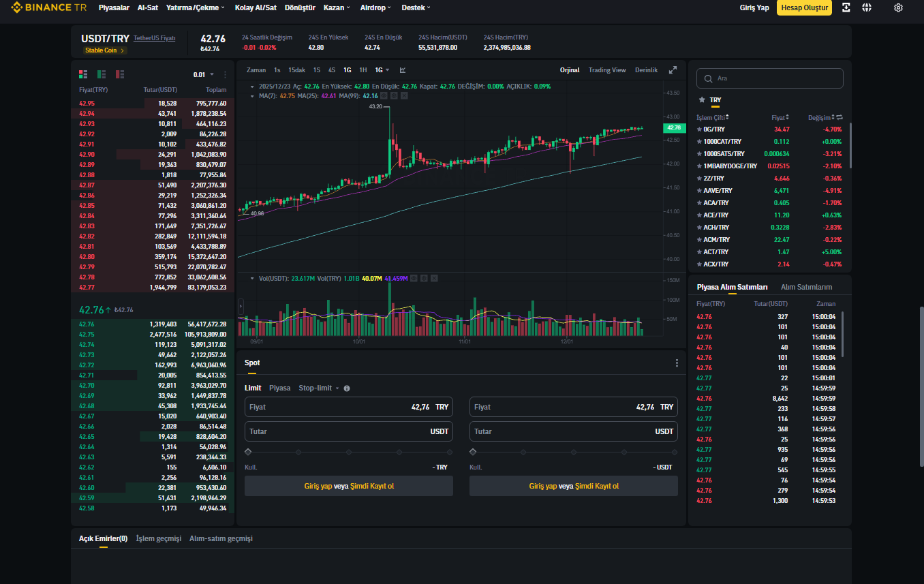Open Spot panel three-dot menu
The image size is (924, 584).
[677, 363]
